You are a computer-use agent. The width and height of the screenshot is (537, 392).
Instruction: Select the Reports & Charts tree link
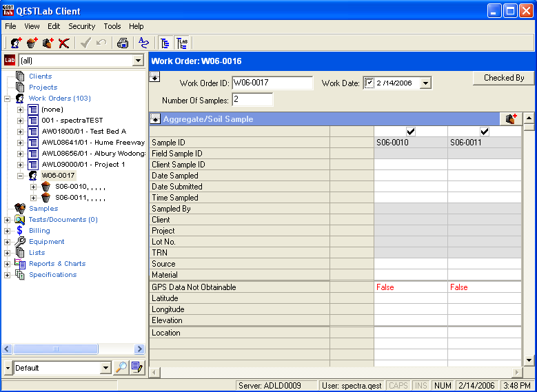(57, 264)
